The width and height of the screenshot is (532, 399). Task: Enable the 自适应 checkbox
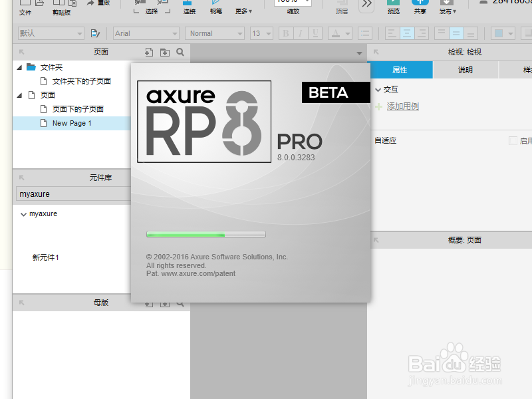click(513, 140)
